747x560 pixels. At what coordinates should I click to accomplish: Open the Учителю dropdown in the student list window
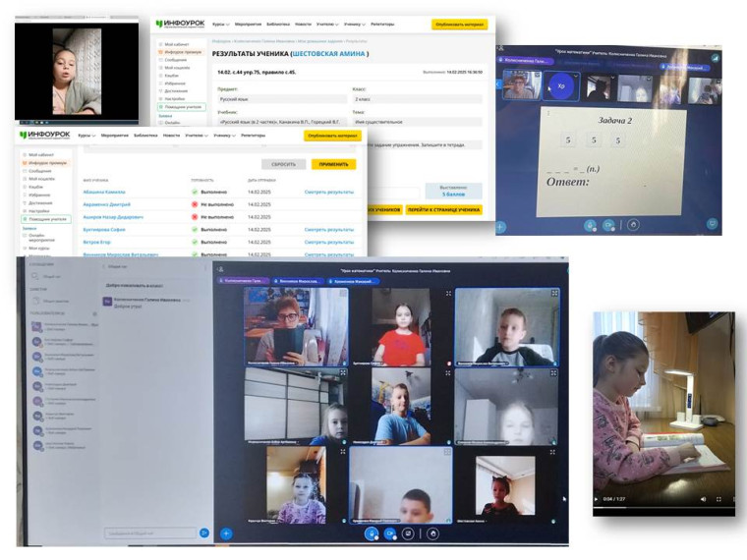tap(197, 136)
